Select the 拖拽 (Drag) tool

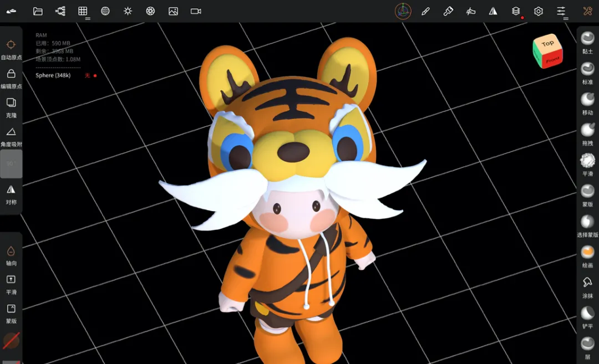tap(587, 134)
